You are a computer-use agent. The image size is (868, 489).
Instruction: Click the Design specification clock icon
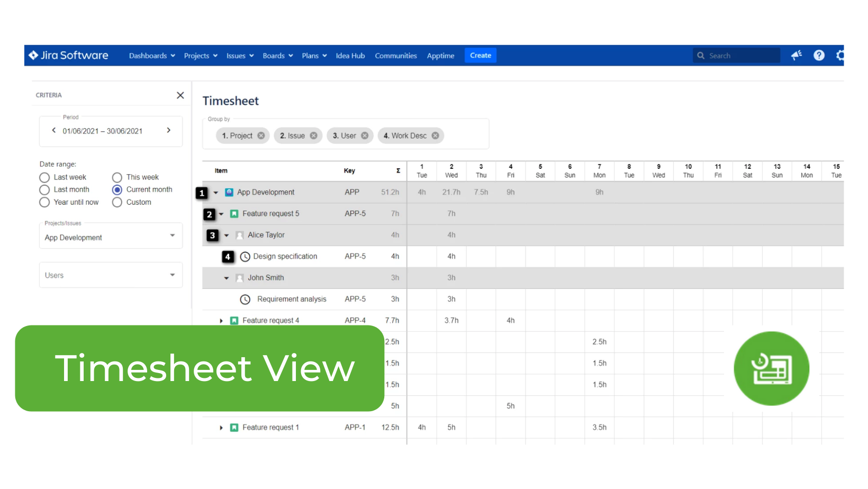click(x=245, y=257)
